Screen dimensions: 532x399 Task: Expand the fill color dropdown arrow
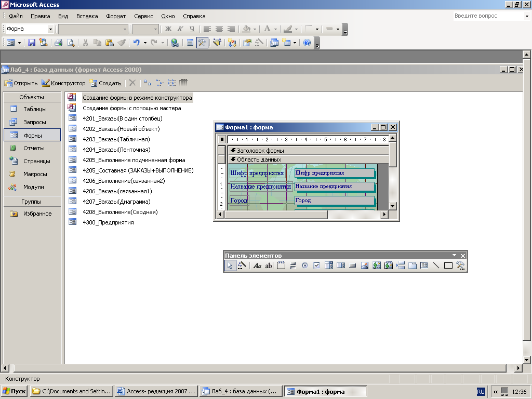pyautogui.click(x=255, y=29)
